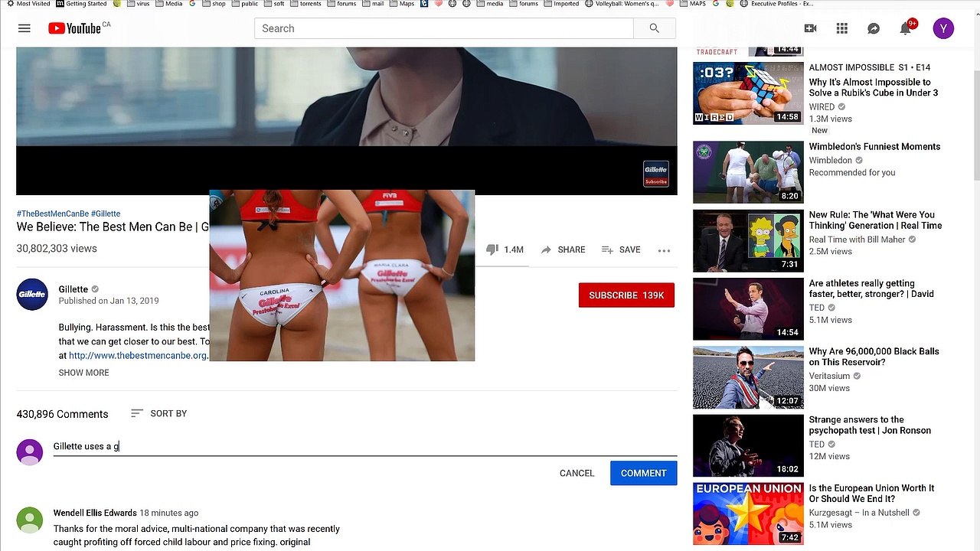The image size is (980, 551).
Task: Open the European Union video thumbnail
Action: point(748,514)
